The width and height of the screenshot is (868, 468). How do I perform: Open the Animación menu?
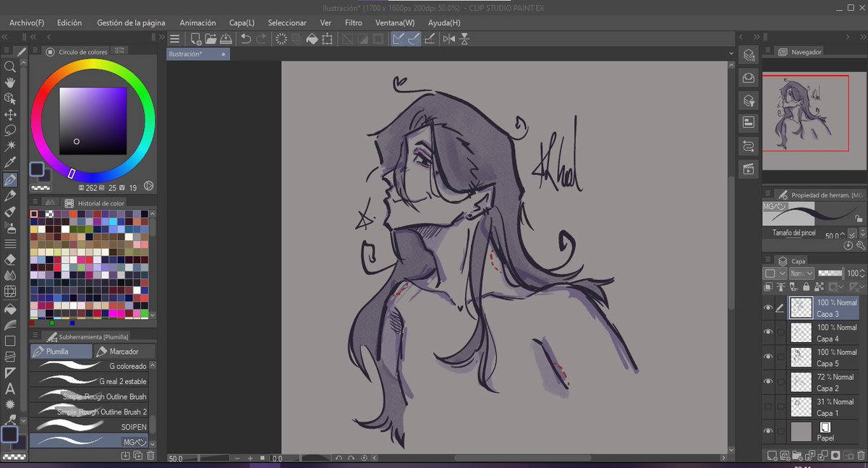197,23
